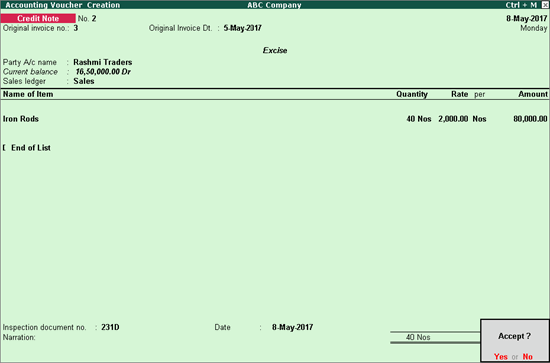Click the 80,000.00 amount value

tap(530, 119)
